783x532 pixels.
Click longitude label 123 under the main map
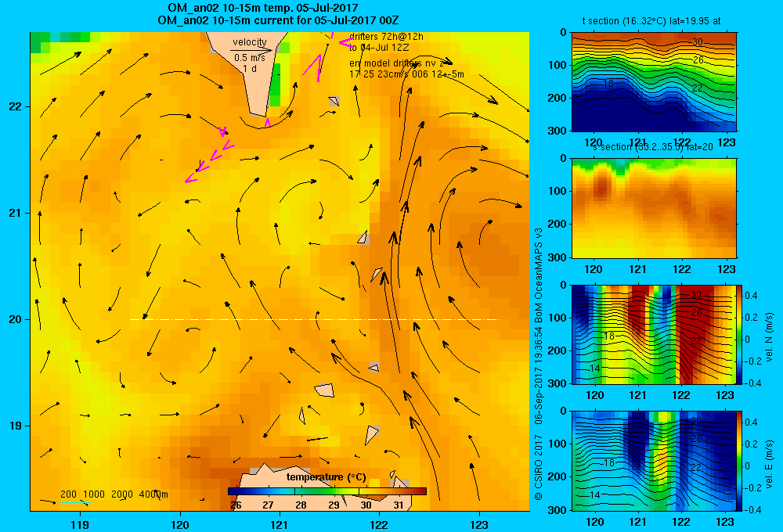click(479, 524)
